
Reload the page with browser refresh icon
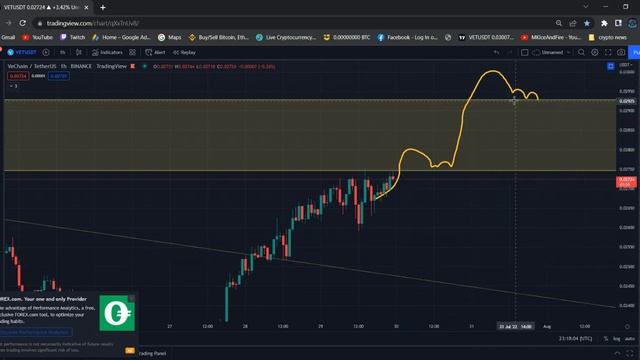point(22,23)
